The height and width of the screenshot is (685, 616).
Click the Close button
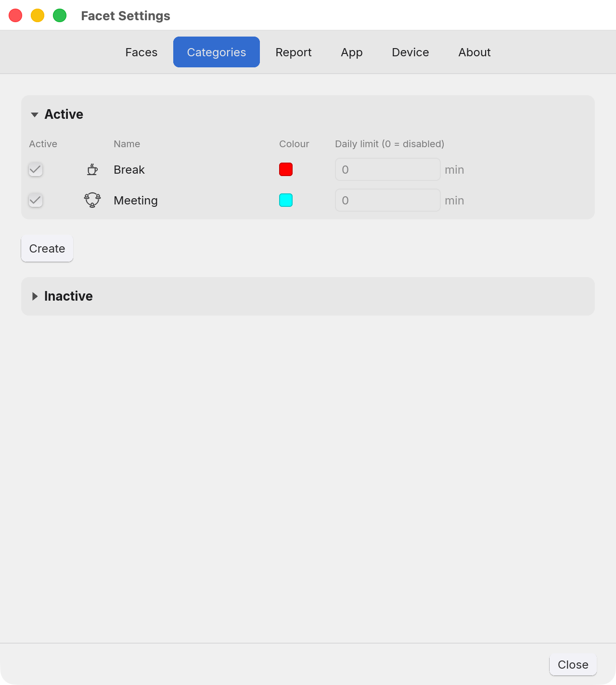[573, 664]
